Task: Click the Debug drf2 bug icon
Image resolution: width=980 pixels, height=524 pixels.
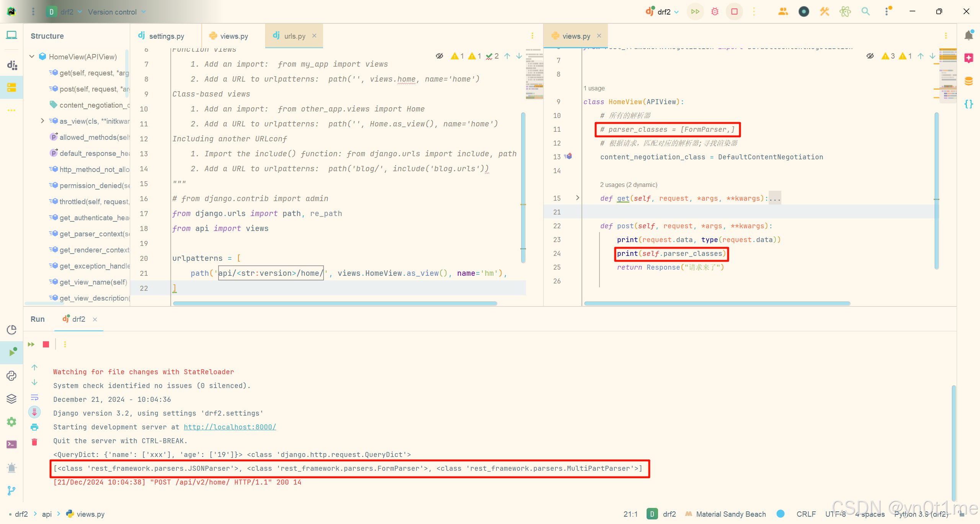Action: (x=715, y=11)
